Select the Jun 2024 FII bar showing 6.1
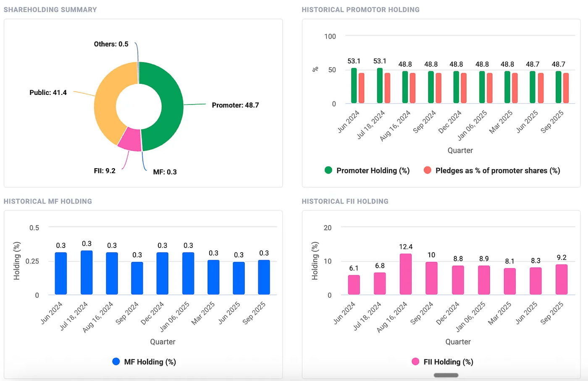Screen dimensions: 588x381 coord(354,285)
